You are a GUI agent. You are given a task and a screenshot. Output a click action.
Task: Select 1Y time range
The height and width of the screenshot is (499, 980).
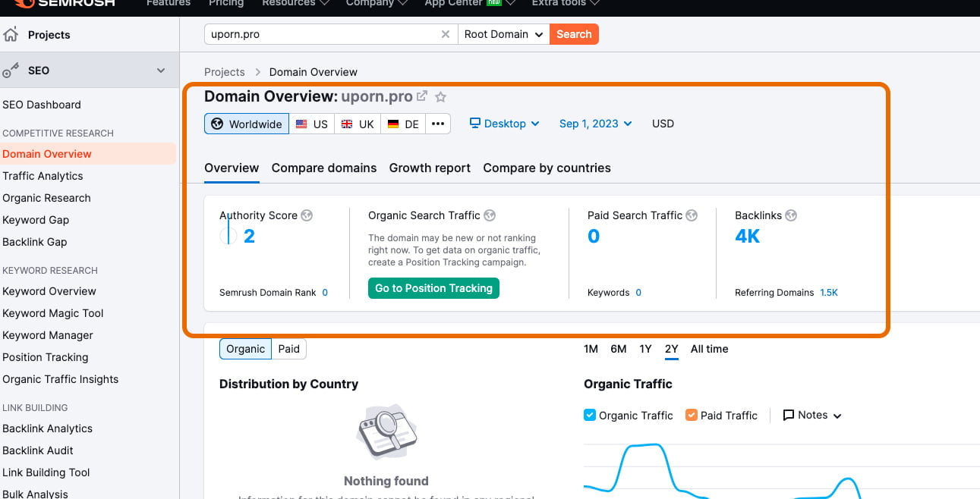(645, 349)
